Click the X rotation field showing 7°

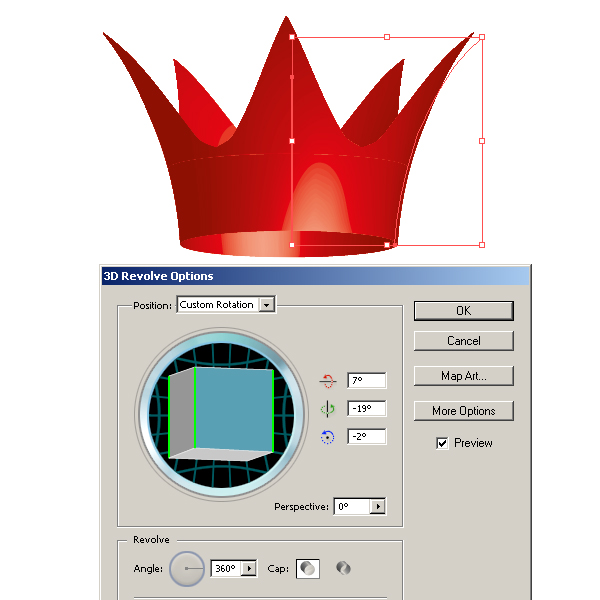point(367,380)
